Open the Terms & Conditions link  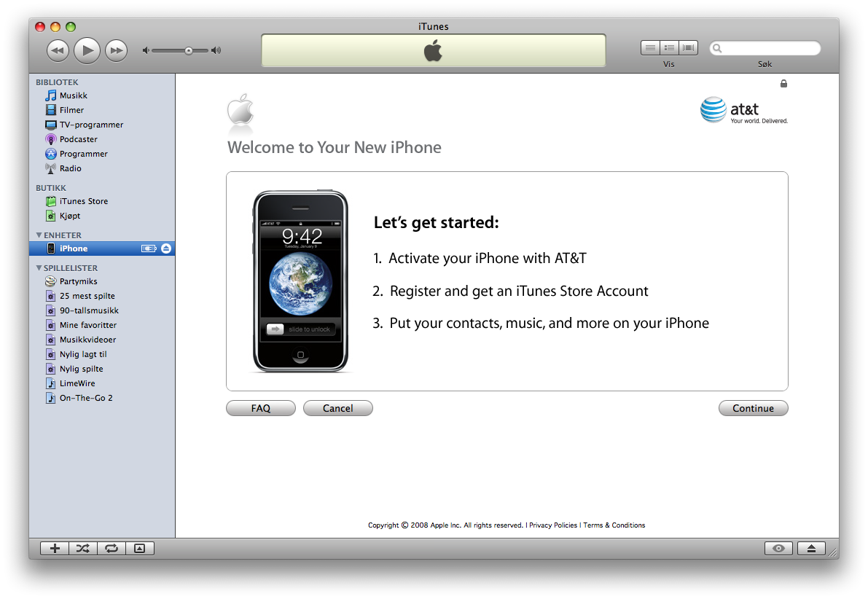point(614,525)
